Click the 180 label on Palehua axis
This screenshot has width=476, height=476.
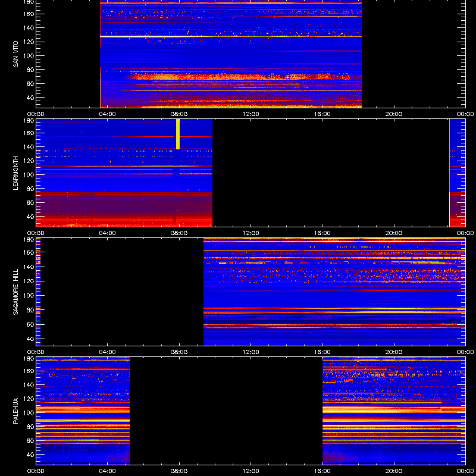click(29, 358)
